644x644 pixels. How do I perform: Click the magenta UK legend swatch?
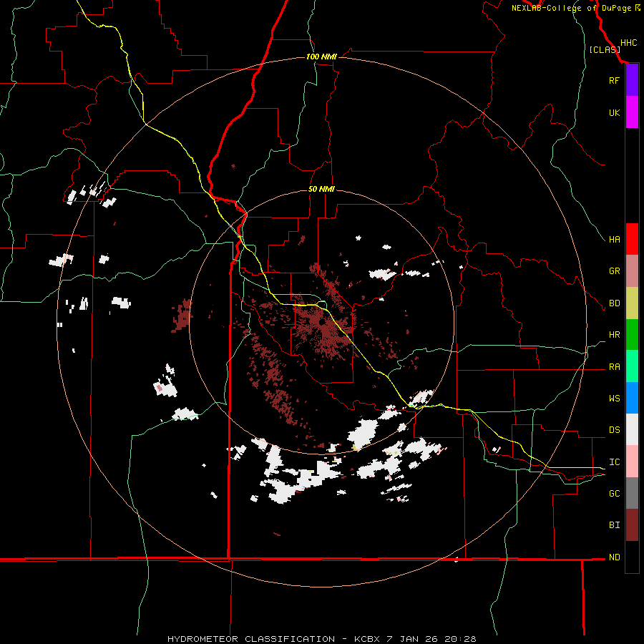click(632, 112)
